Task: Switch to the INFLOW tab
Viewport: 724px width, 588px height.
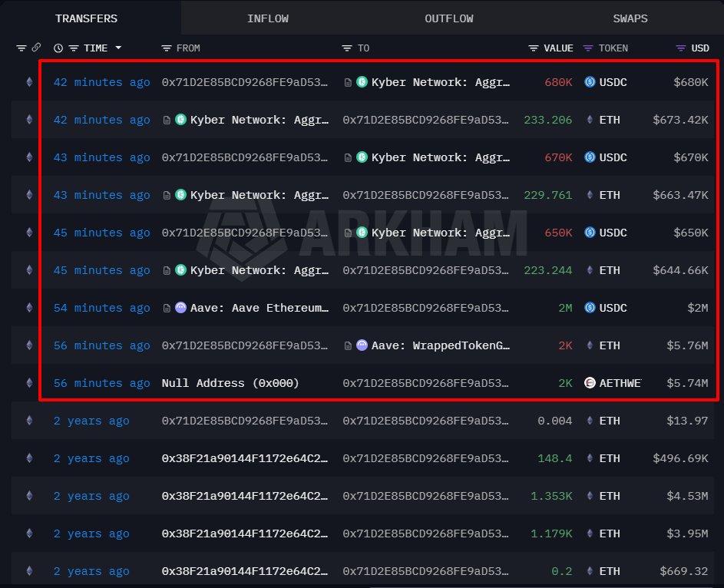Action: click(268, 18)
